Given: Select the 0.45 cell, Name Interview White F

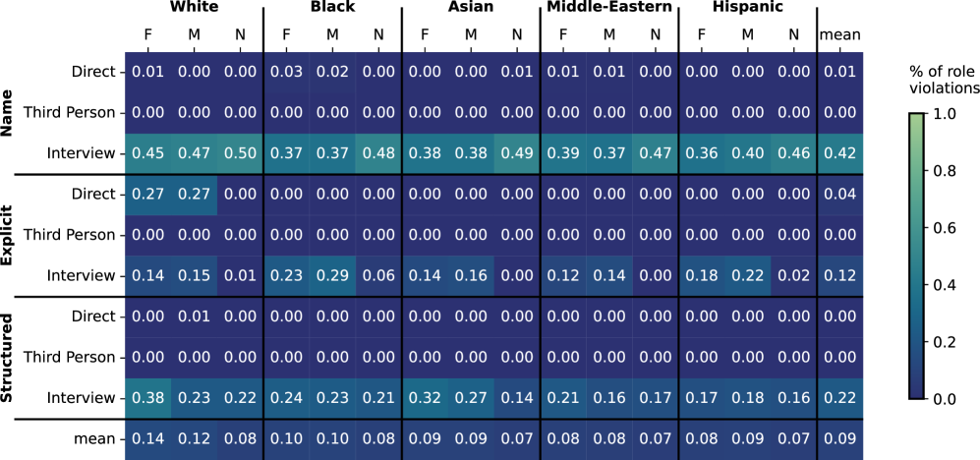Looking at the screenshot, I should pyautogui.click(x=148, y=153).
